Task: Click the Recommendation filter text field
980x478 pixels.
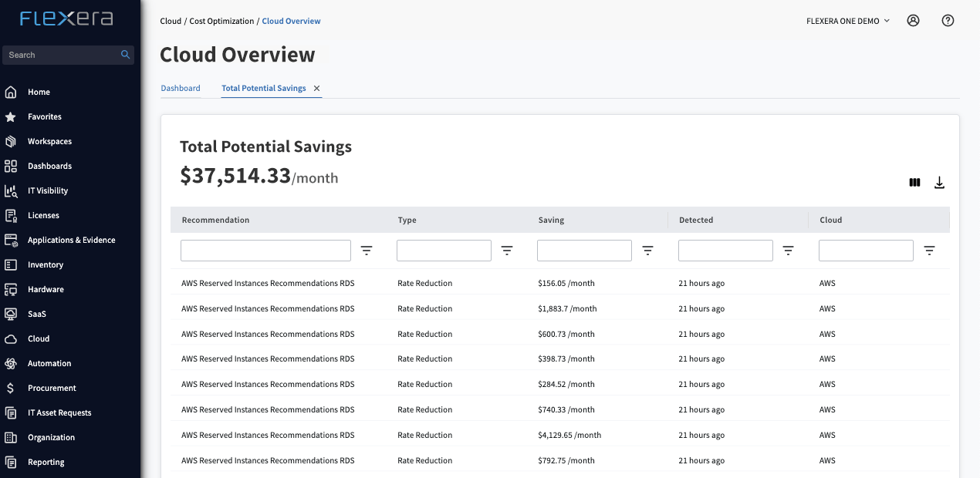Action: tap(265, 251)
